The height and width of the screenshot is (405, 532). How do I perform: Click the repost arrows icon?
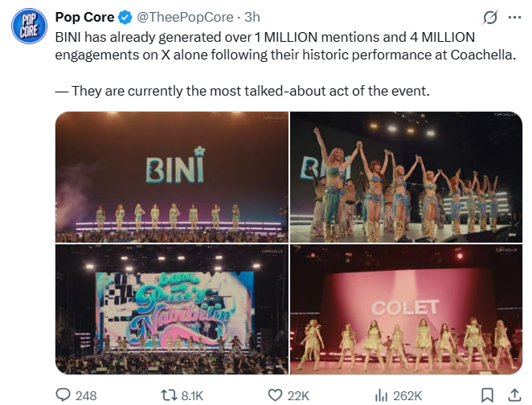169,395
